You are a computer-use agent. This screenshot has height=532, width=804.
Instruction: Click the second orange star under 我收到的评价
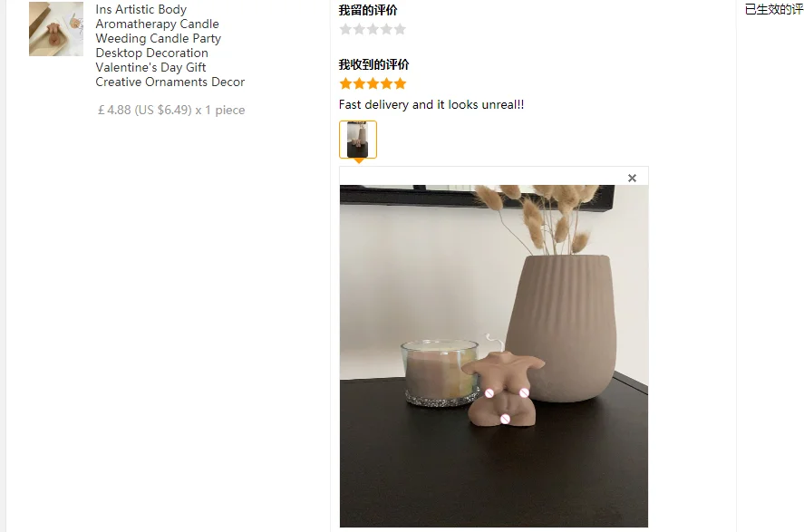359,83
